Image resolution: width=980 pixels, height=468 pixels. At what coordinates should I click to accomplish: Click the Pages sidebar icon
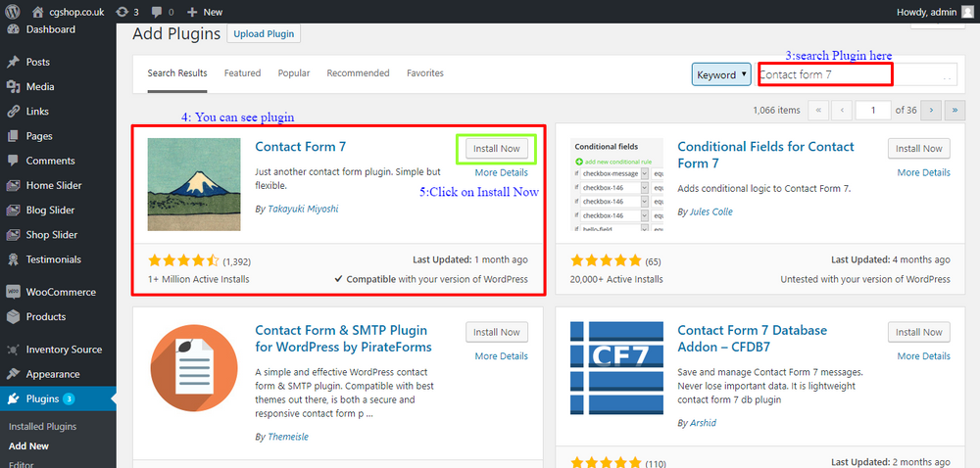13,136
